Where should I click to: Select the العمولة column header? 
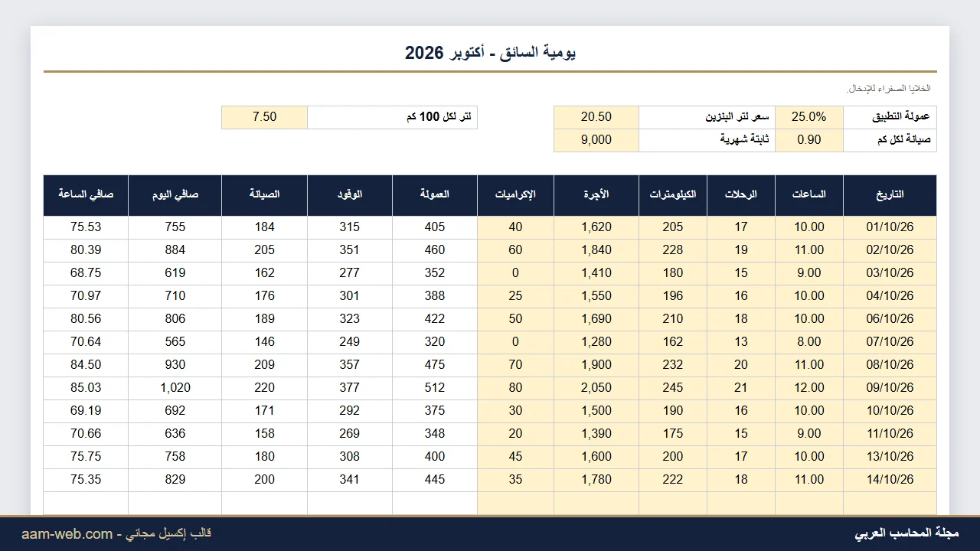click(x=435, y=195)
